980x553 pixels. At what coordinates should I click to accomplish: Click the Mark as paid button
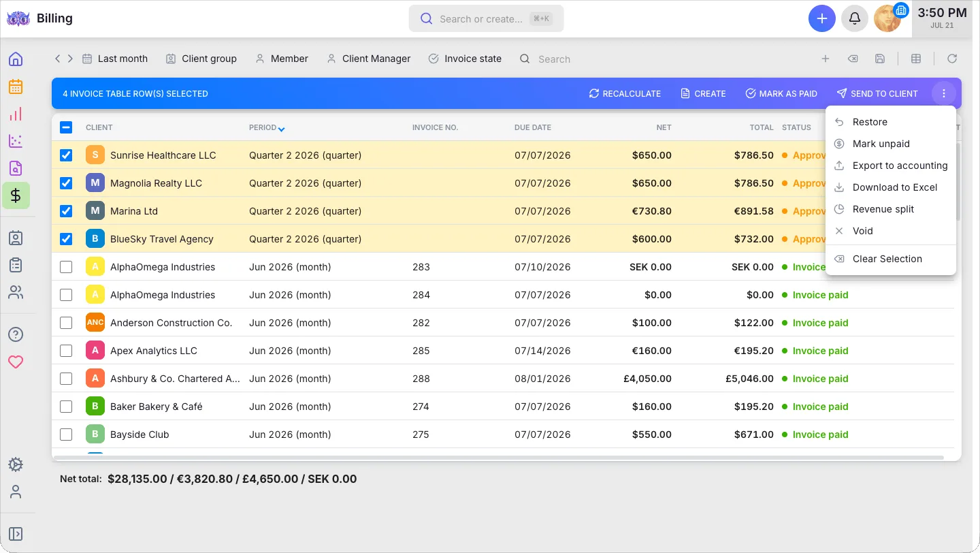tap(781, 93)
